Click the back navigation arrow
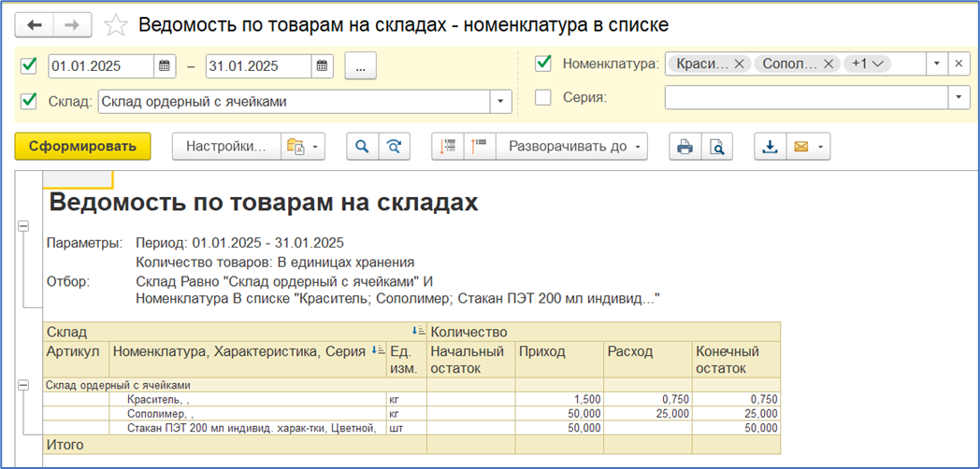 point(36,24)
